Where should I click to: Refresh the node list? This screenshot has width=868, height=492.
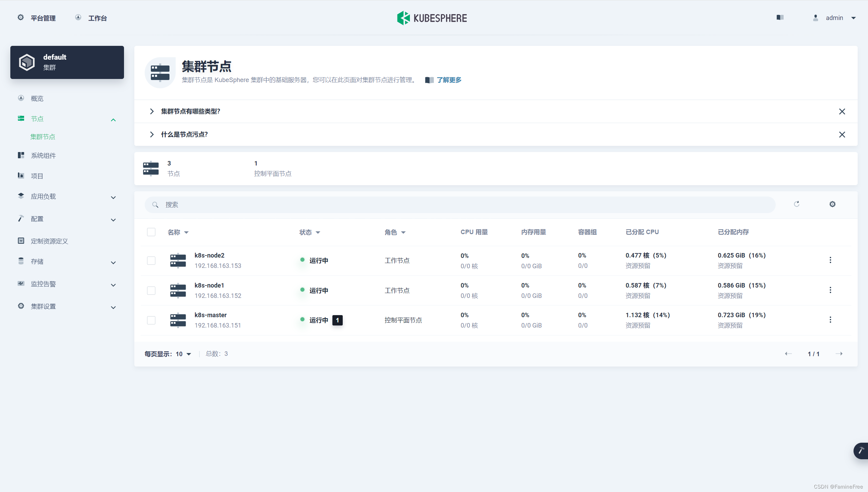point(797,204)
